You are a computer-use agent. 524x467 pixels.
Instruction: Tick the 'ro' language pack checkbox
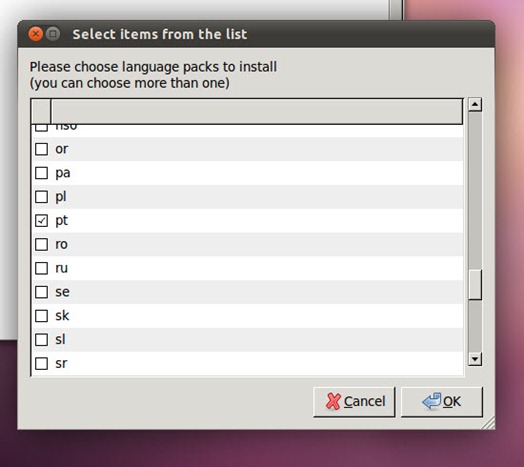pos(41,244)
